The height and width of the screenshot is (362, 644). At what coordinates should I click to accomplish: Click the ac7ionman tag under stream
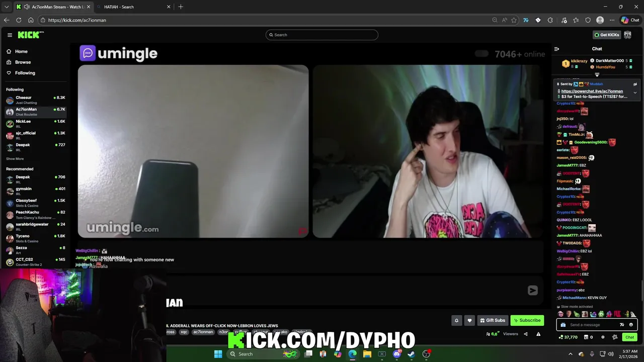pyautogui.click(x=203, y=332)
